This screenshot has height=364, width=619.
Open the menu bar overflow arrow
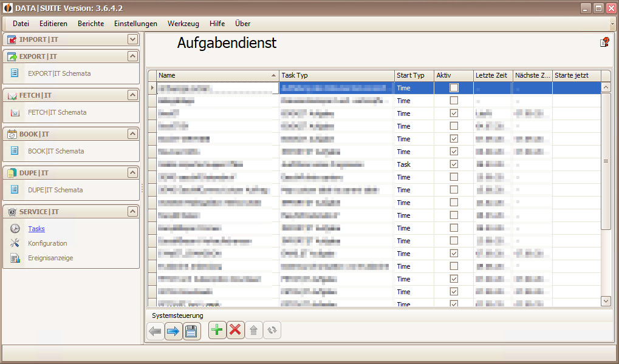coord(613,24)
